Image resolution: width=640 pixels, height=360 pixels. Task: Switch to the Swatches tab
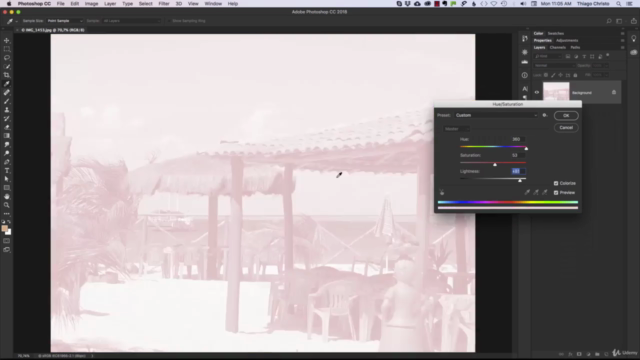click(556, 33)
